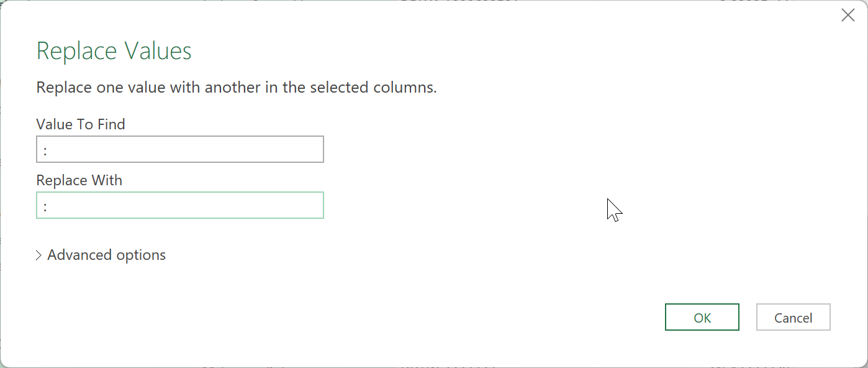Place cursor after colon in Replace With
This screenshot has width=868, height=368.
[49, 206]
